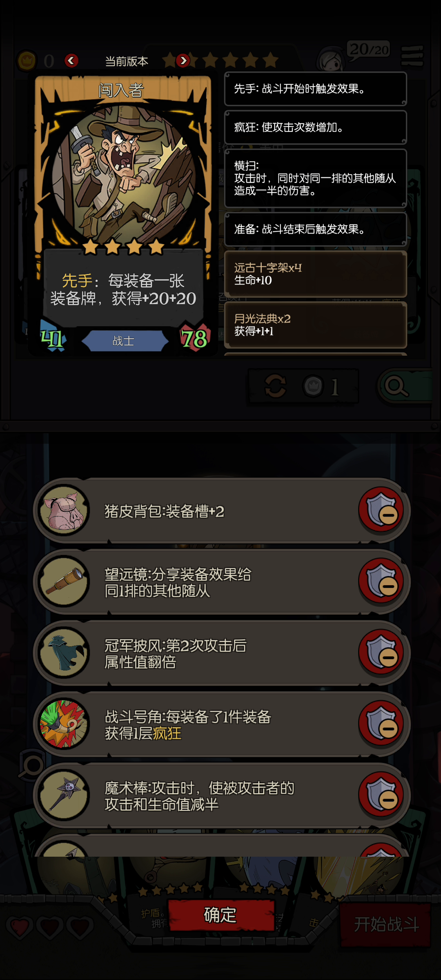Tap the magic wand item icon
Image resolution: width=441 pixels, height=980 pixels.
(64, 795)
